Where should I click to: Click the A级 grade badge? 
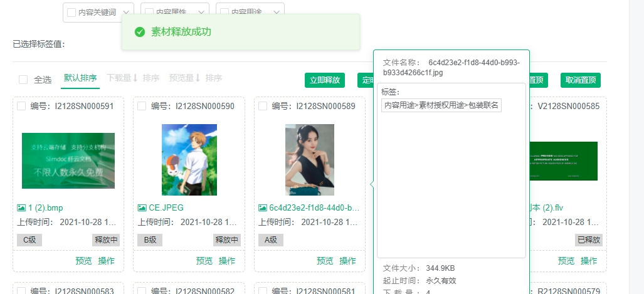[271, 240]
